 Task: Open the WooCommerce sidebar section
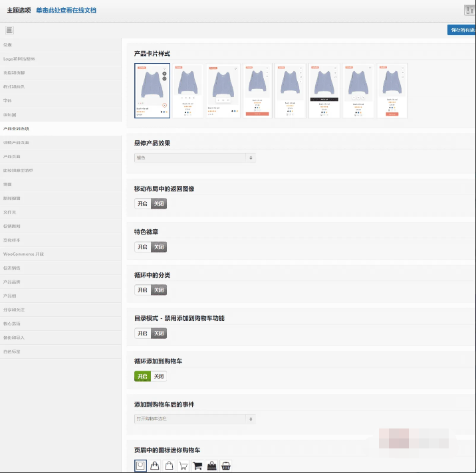click(x=60, y=254)
